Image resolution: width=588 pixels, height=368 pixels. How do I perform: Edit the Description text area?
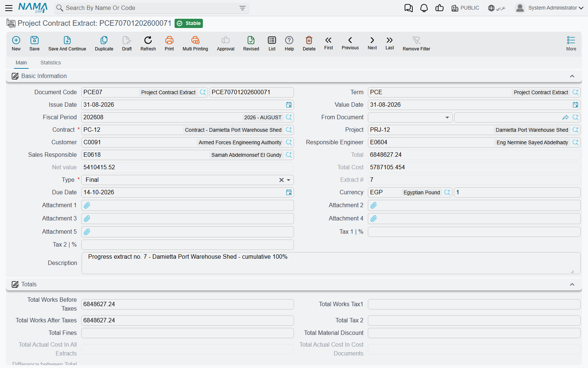(x=331, y=263)
